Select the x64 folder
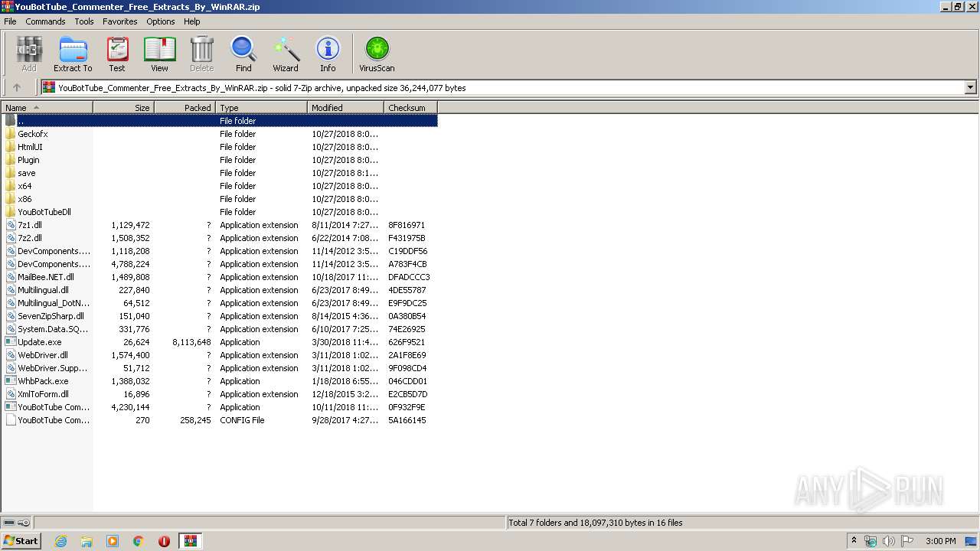Image resolution: width=980 pixels, height=551 pixels. (220, 186)
